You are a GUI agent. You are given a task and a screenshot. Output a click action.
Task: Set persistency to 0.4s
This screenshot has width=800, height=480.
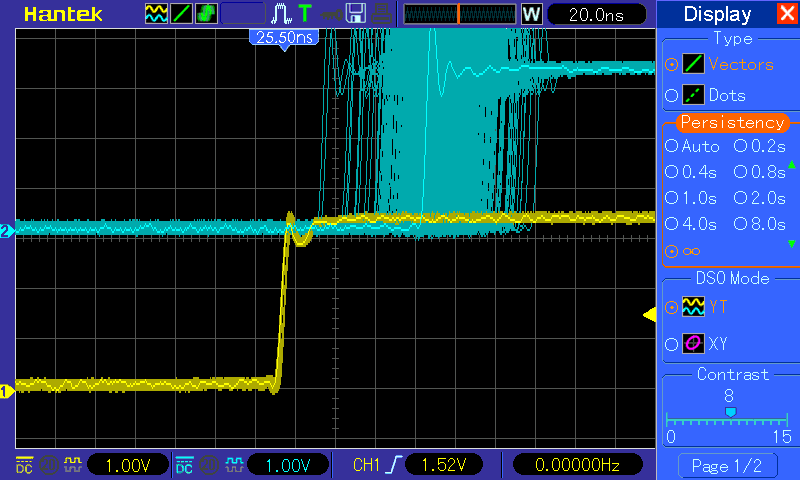point(671,172)
